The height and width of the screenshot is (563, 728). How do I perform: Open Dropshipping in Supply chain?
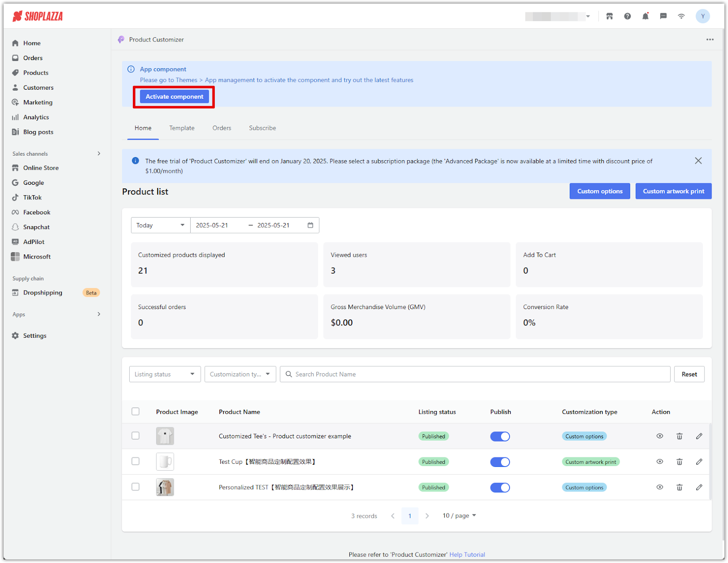coord(43,293)
